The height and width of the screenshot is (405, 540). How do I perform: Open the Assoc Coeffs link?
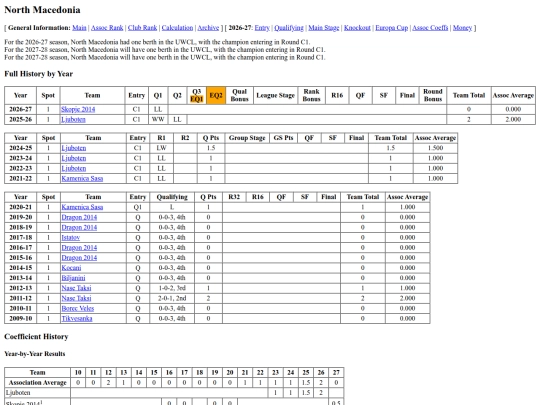pos(430,28)
